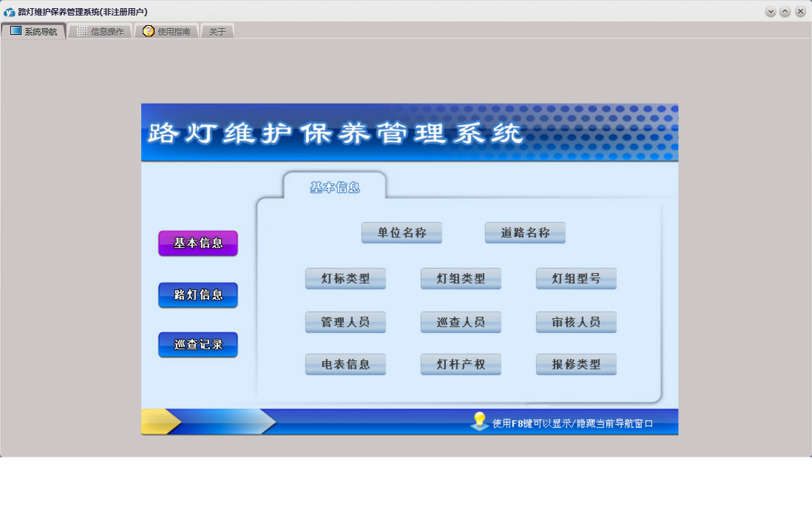Open the 路灯信息 navigation section
Screen dimensions: 812x526
click(x=197, y=295)
